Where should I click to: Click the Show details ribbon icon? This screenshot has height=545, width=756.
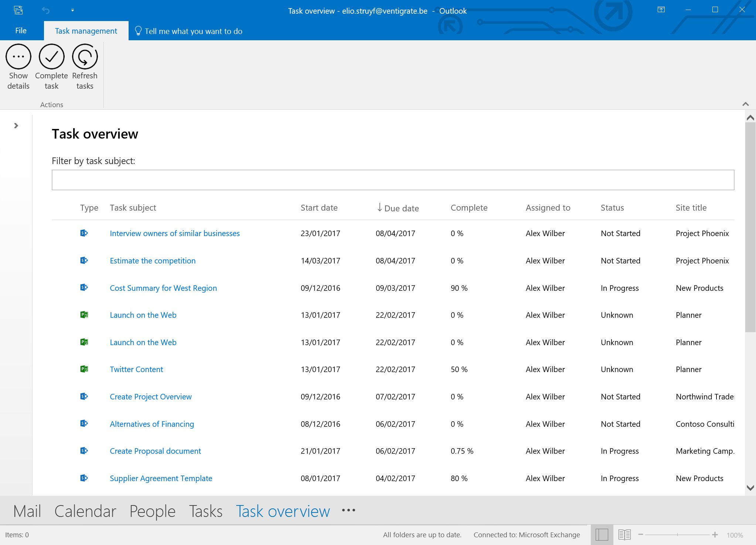click(18, 57)
